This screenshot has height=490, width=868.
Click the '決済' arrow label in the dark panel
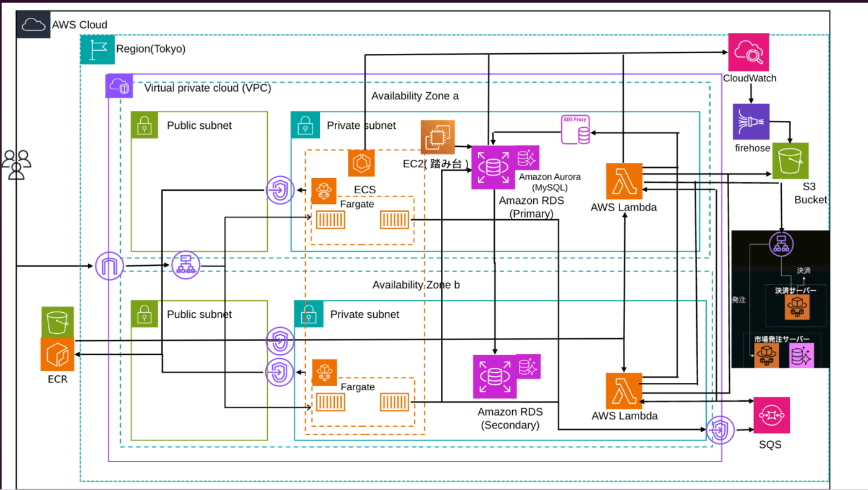tap(804, 271)
